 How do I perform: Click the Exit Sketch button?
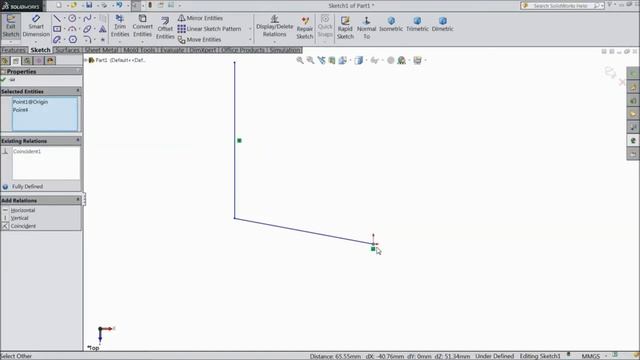point(11,27)
